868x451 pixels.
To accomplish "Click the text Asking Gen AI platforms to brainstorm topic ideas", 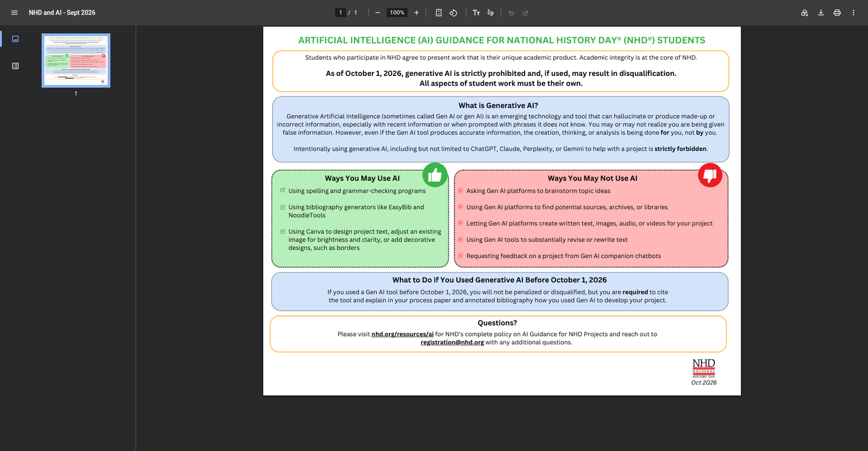I will [x=538, y=191].
